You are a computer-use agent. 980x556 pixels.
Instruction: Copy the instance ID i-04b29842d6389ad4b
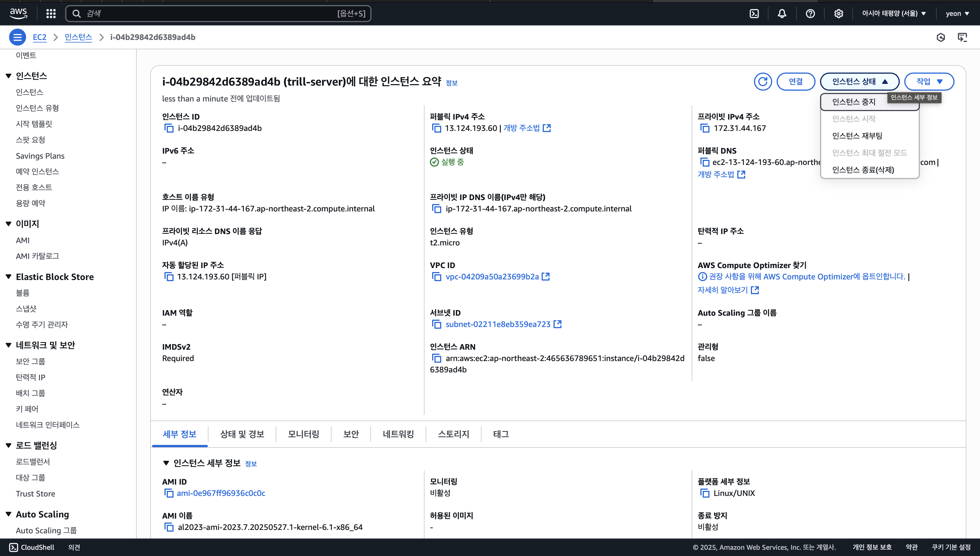(168, 128)
